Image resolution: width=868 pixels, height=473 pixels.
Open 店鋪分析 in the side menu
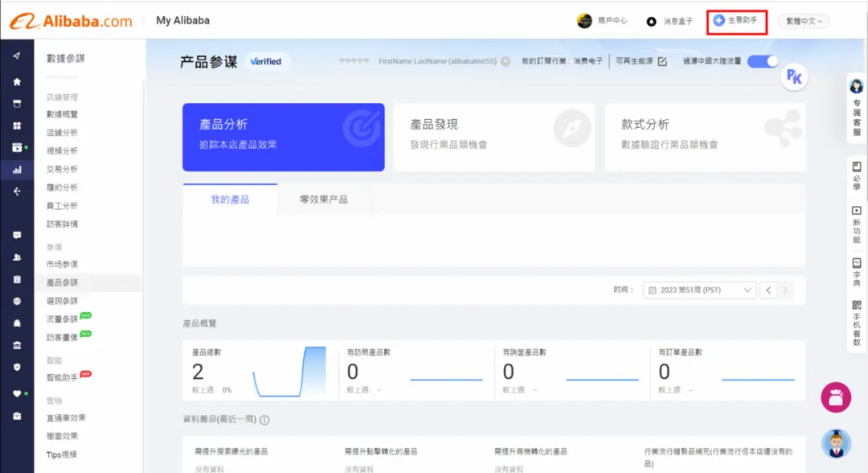pos(62,133)
